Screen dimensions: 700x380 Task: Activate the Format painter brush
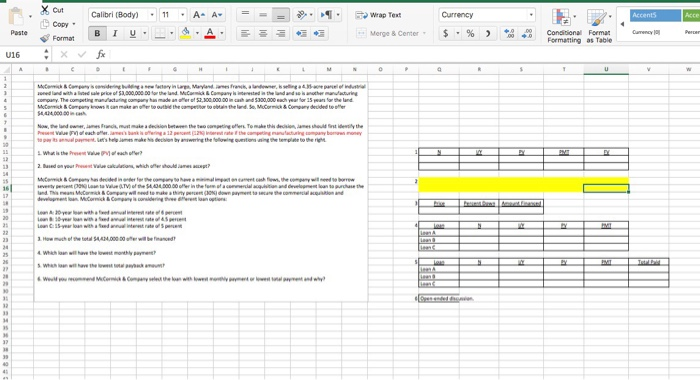45,38
